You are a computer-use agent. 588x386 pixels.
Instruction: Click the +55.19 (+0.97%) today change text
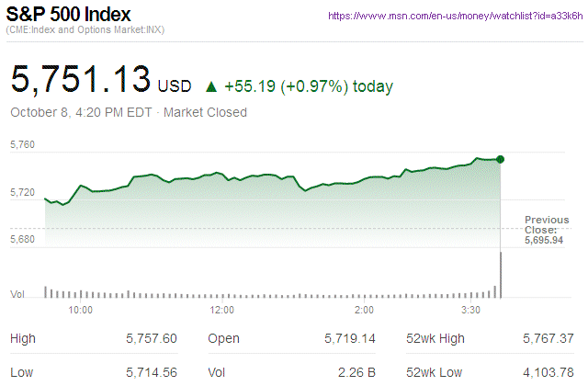pyautogui.click(x=311, y=87)
